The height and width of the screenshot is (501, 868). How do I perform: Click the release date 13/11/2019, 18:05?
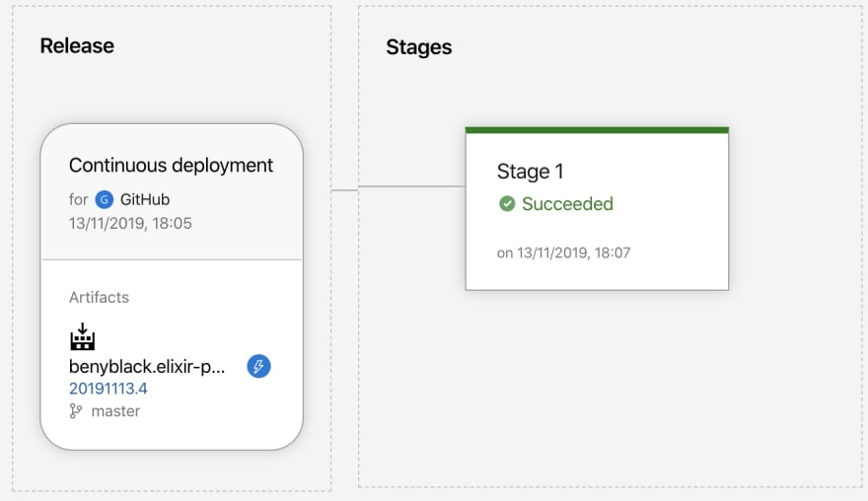130,223
